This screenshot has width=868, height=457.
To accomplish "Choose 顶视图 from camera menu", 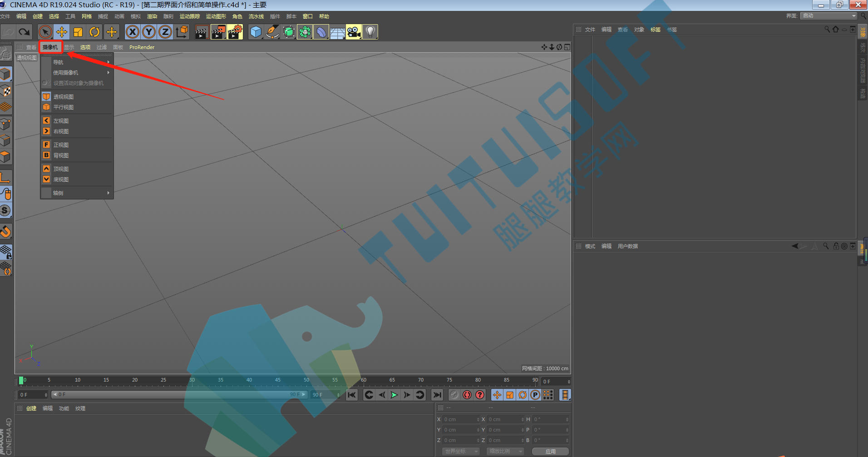I will 77,169.
